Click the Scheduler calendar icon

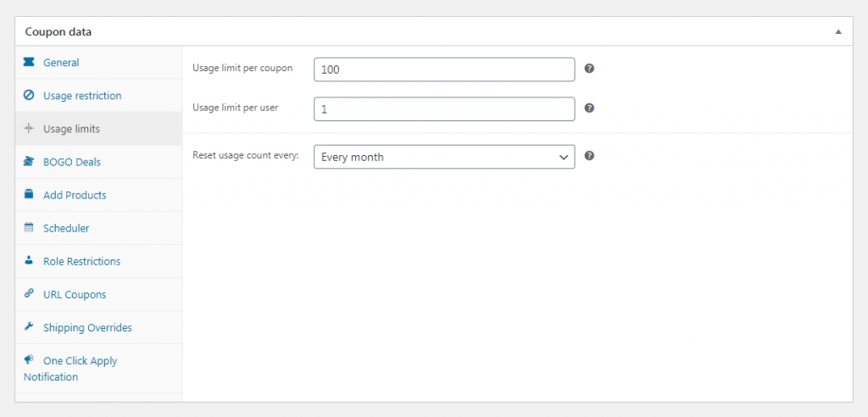pyautogui.click(x=28, y=228)
